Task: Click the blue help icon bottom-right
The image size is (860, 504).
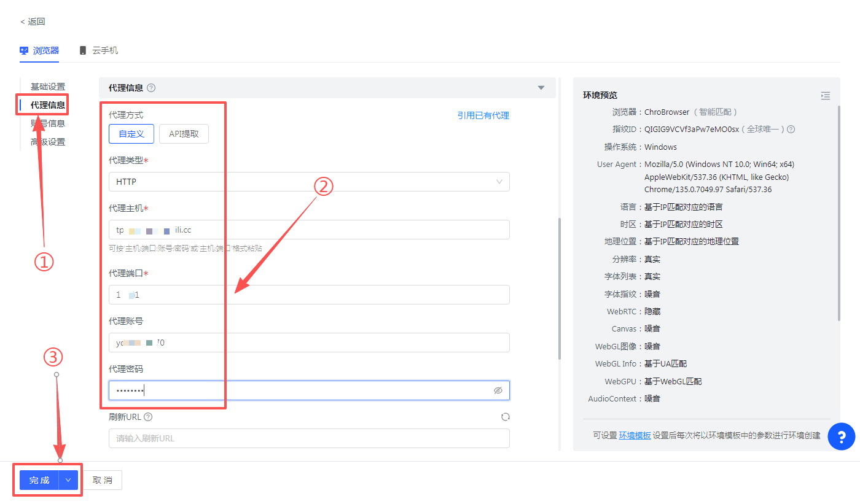Action: 842,436
